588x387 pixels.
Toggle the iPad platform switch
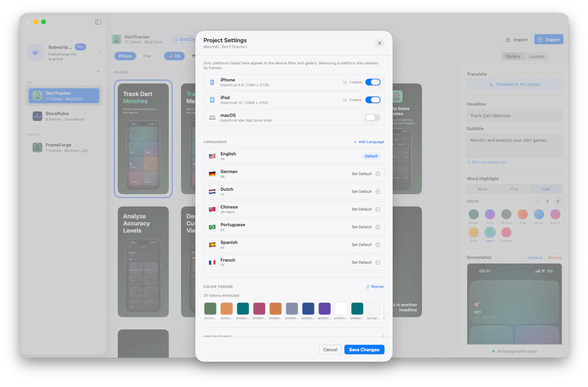click(373, 100)
